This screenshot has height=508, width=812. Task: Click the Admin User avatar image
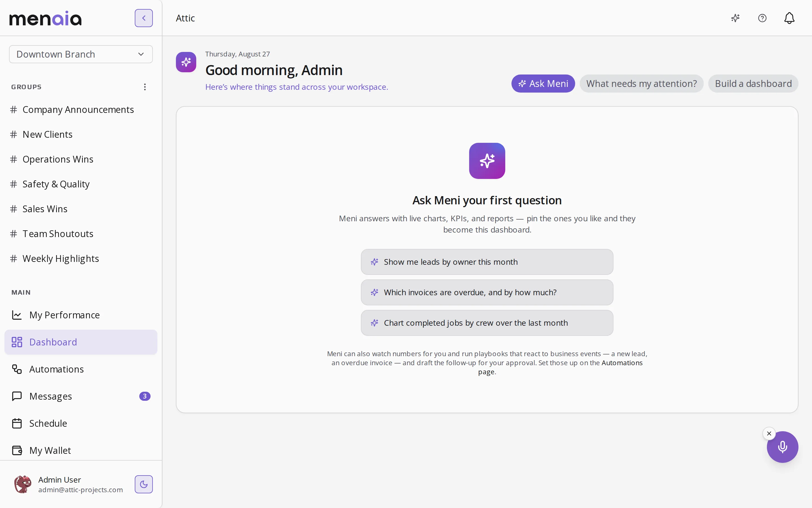[23, 484]
